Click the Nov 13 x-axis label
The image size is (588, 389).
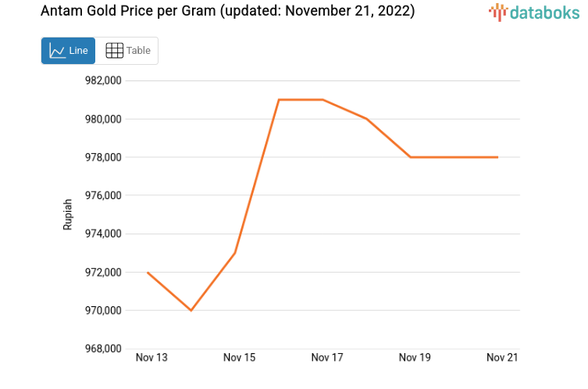tap(151, 358)
